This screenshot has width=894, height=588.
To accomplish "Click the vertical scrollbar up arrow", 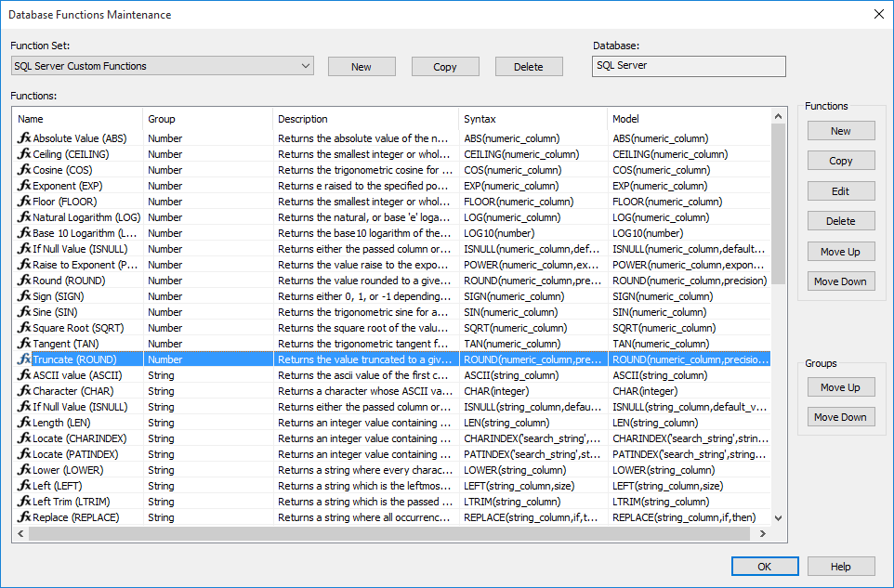I will click(778, 116).
